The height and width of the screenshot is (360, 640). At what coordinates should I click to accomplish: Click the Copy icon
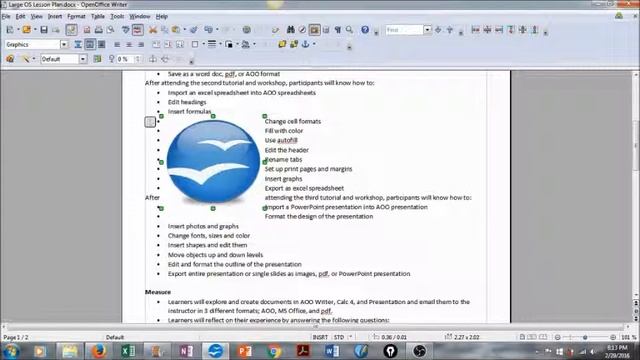point(164,30)
